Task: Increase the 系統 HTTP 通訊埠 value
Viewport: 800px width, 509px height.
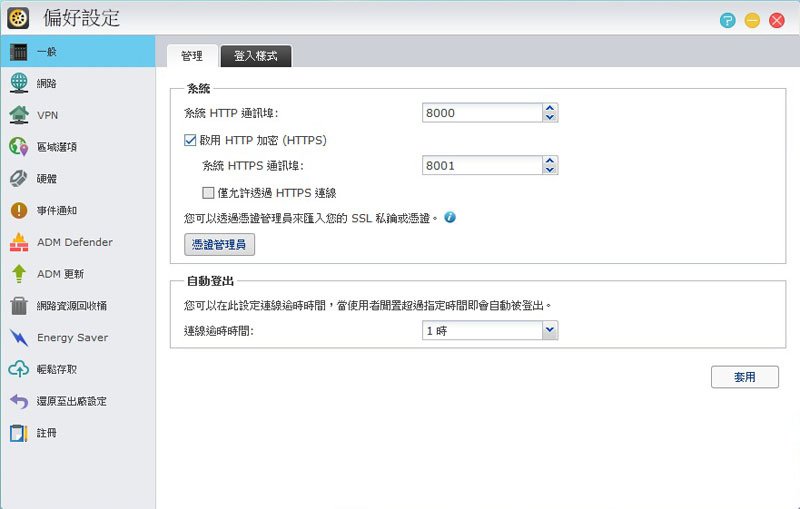Action: [549, 108]
